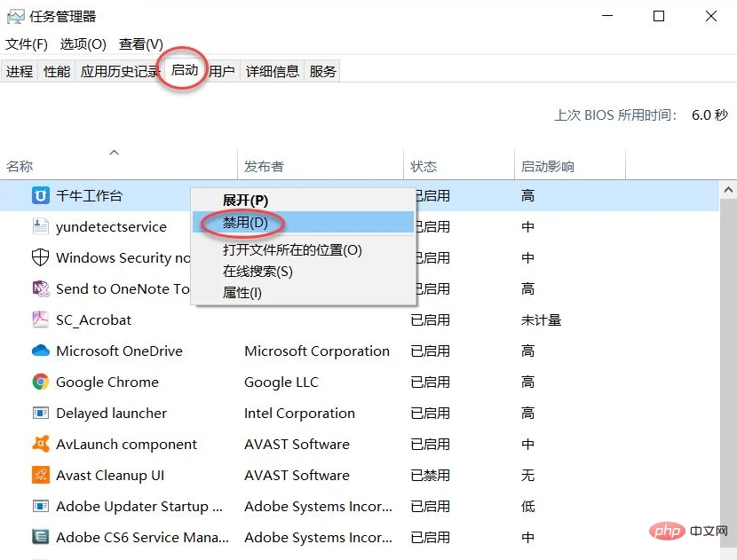
Task: Click the Adobe Updater Startup icon
Action: tap(41, 506)
